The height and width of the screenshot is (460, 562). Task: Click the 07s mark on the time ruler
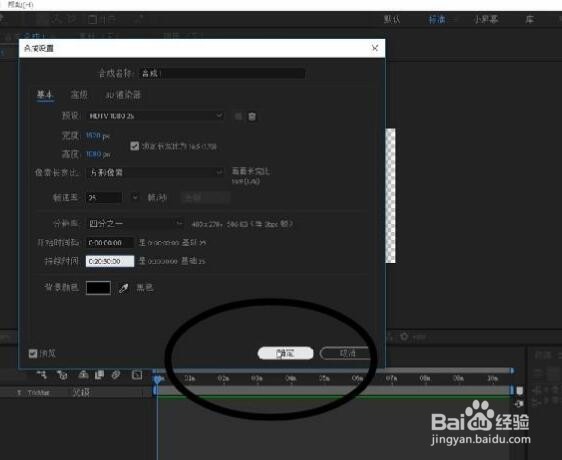pos(391,378)
